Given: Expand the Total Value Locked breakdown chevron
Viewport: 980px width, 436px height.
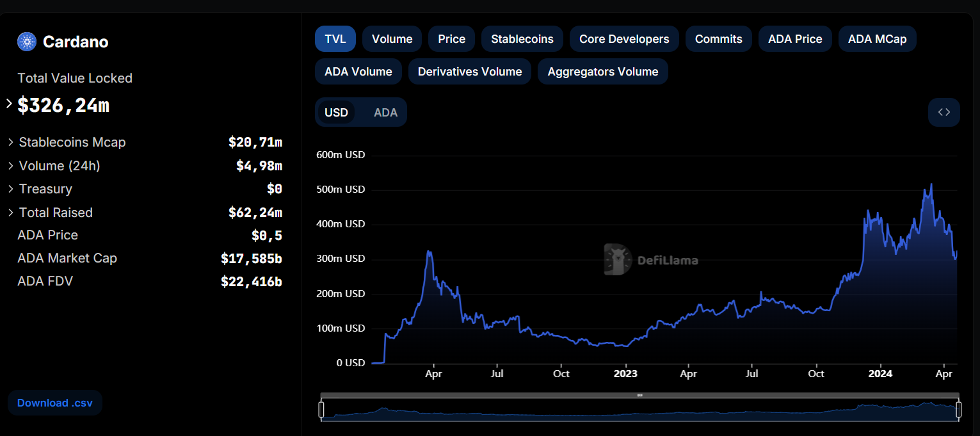Looking at the screenshot, I should (9, 103).
